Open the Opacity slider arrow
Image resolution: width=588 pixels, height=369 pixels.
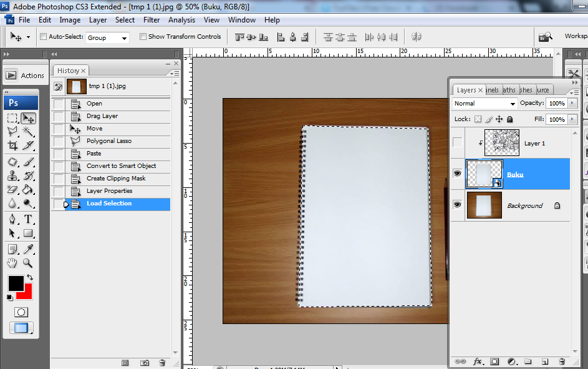(x=572, y=103)
